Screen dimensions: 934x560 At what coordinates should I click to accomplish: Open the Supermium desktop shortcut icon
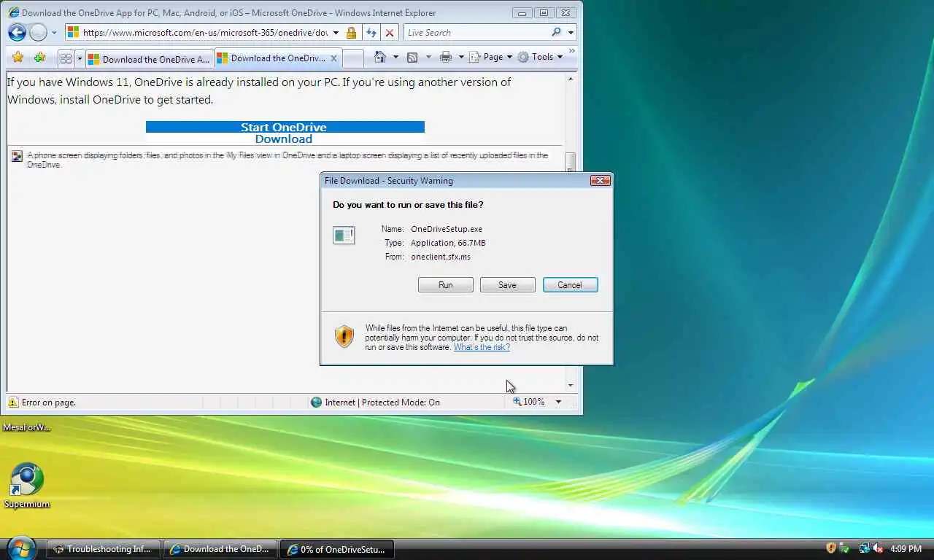(x=27, y=479)
